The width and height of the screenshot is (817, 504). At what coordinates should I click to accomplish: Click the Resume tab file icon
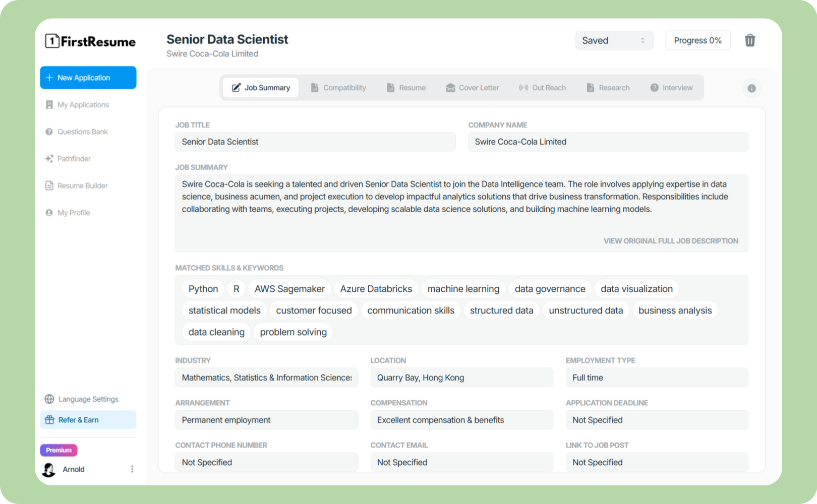[x=390, y=88]
